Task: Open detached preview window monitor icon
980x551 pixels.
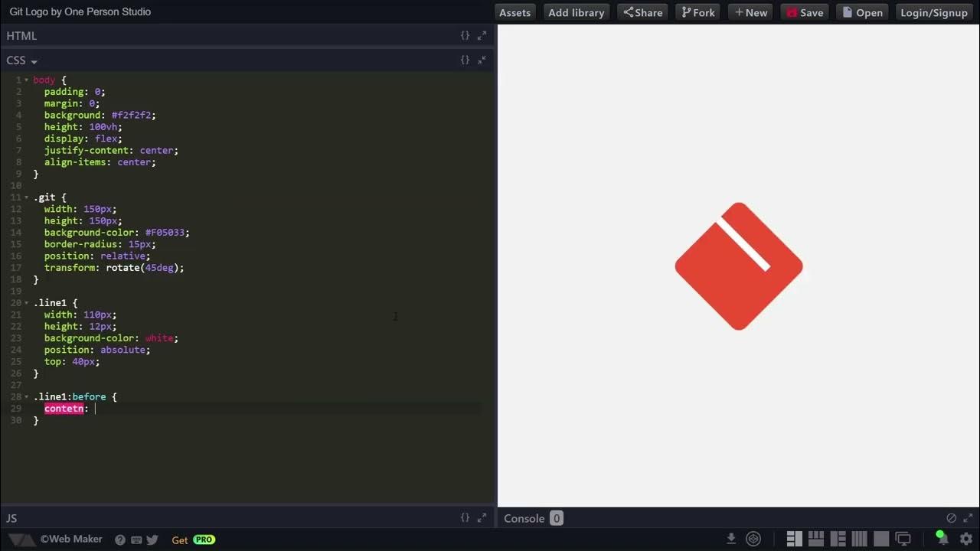Action: [903, 539]
